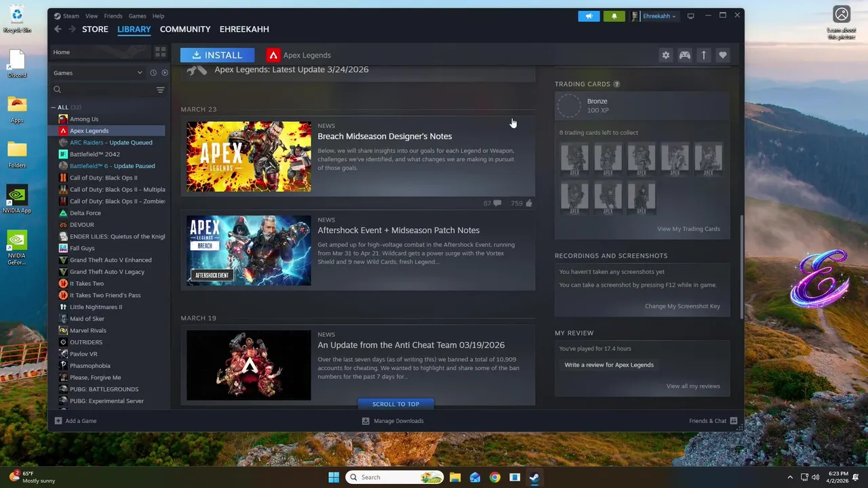
Task: Filter ready-to-play games with the play icon
Action: pyautogui.click(x=165, y=73)
